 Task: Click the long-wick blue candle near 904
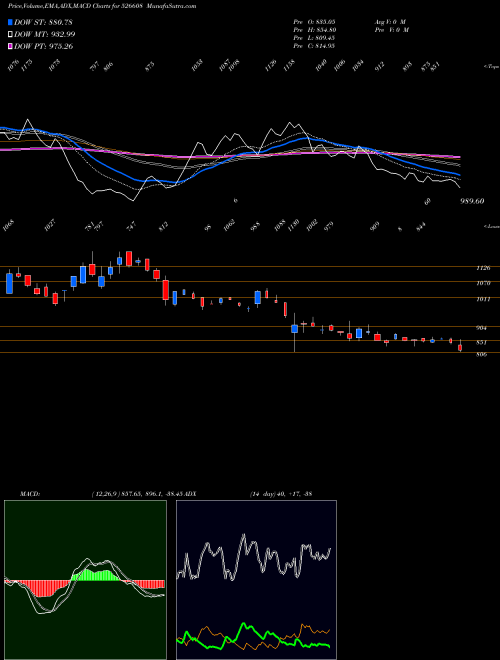coord(295,329)
